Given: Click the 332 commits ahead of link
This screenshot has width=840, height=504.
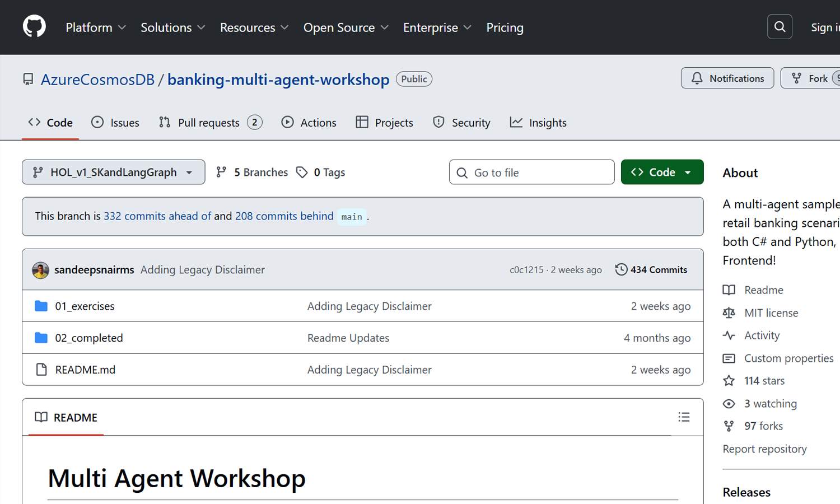Looking at the screenshot, I should tap(157, 216).
